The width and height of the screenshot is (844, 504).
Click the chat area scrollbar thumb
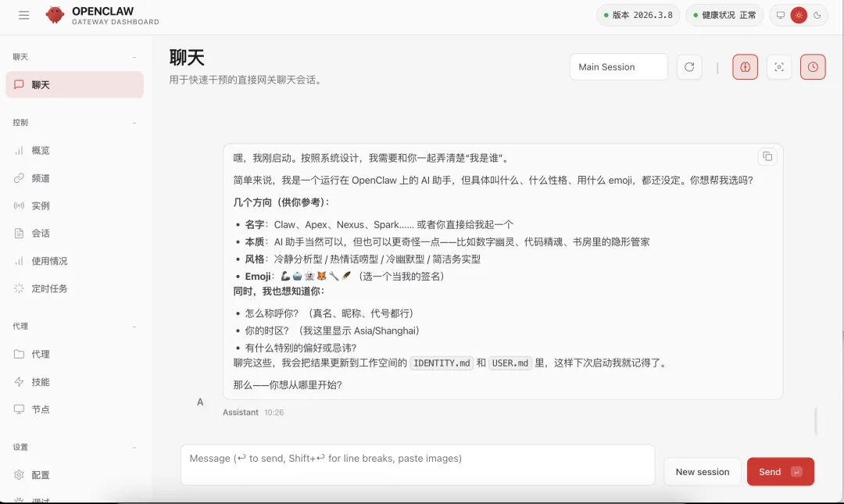816,420
